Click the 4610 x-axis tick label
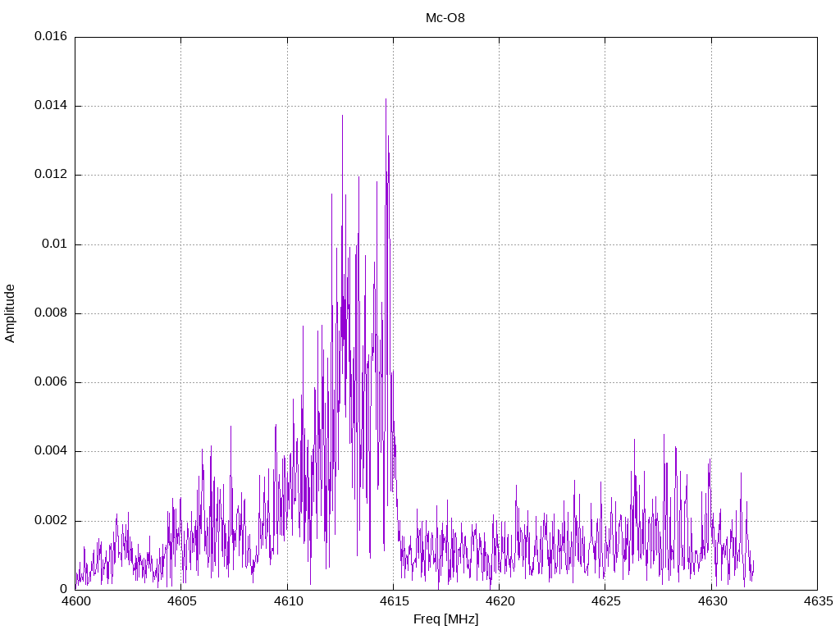Image resolution: width=840 pixels, height=630 pixels. [x=287, y=602]
